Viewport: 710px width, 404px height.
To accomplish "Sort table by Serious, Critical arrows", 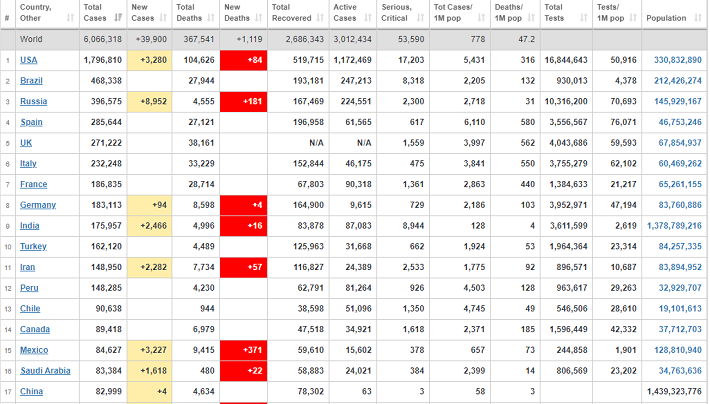I will click(x=420, y=18).
